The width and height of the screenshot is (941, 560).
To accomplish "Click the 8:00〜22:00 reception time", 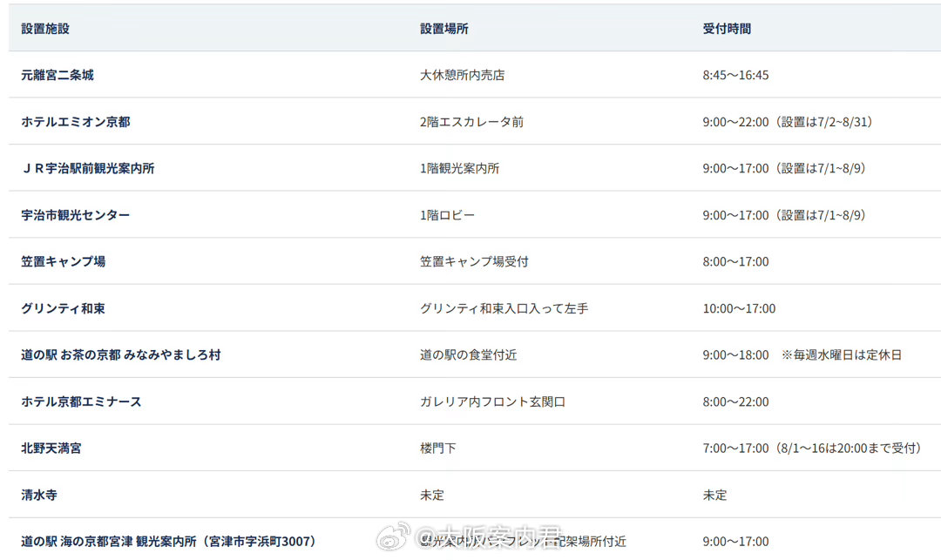I will click(x=735, y=401).
